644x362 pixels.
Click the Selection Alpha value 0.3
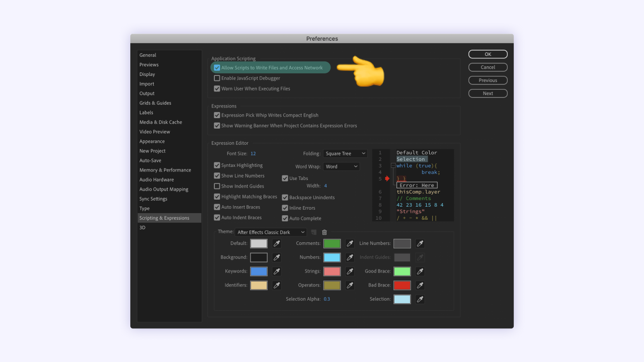[x=327, y=299]
